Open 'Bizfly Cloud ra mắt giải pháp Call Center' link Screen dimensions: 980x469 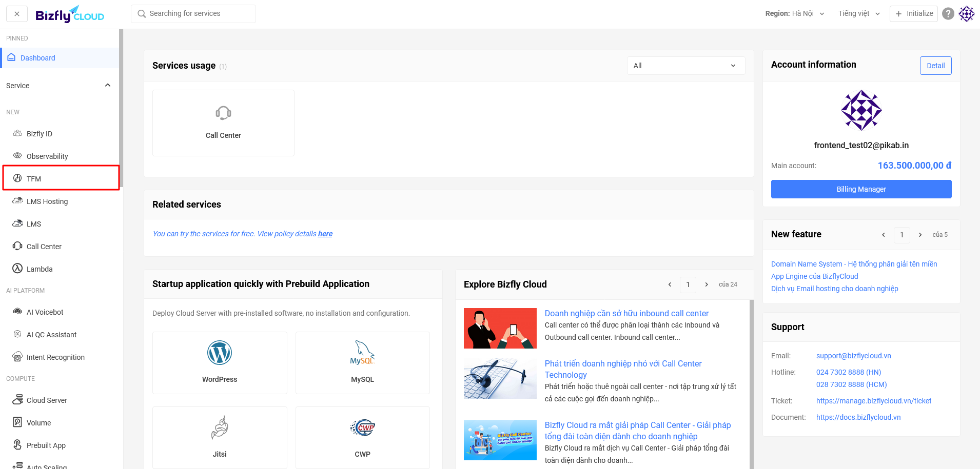(638, 431)
